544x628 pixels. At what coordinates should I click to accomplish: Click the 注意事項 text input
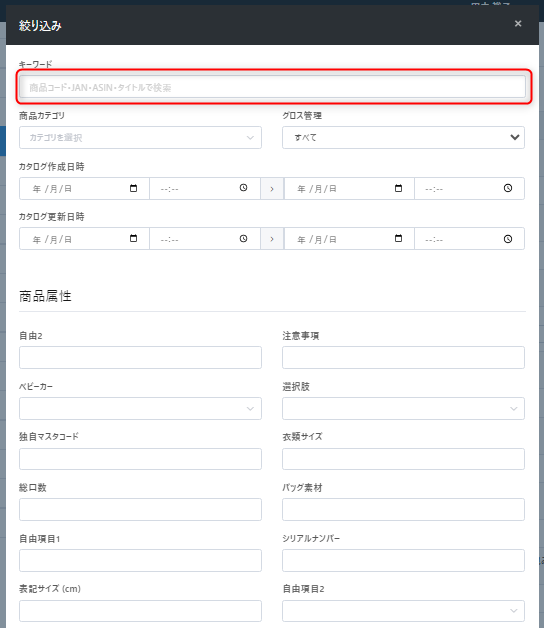pyautogui.click(x=403, y=357)
